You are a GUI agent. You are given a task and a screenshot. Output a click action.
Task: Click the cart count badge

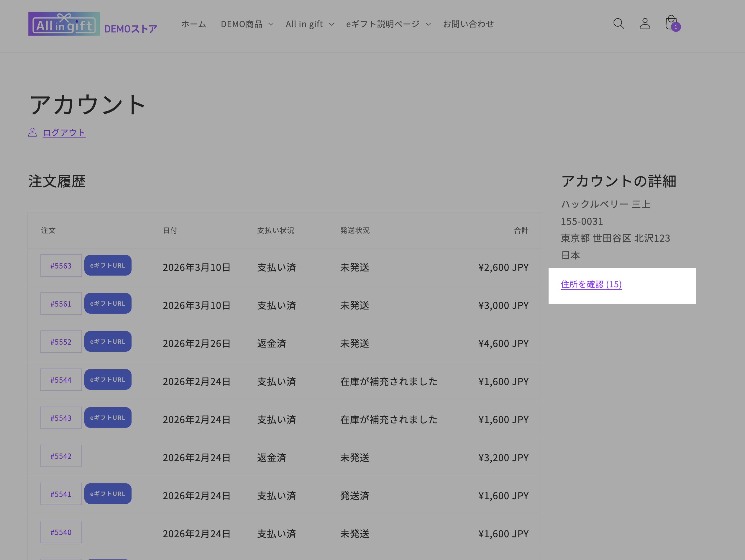[676, 27]
